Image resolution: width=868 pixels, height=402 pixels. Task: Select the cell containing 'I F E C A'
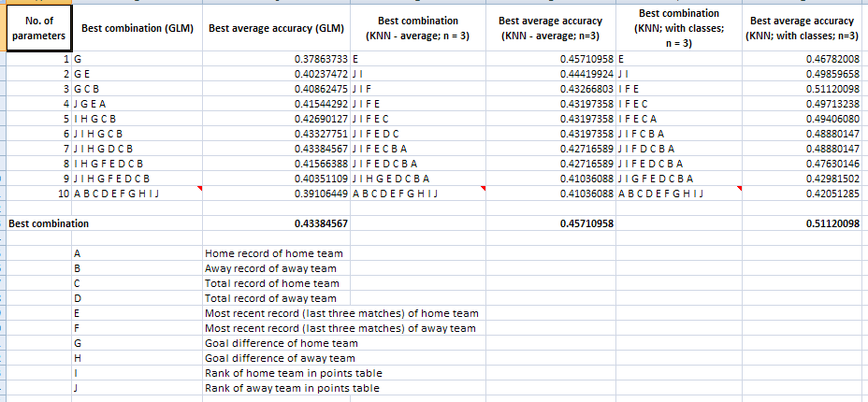(679, 119)
